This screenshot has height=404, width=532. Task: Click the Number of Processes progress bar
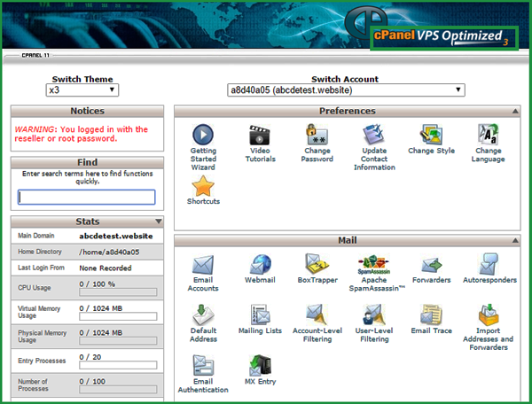point(118,390)
